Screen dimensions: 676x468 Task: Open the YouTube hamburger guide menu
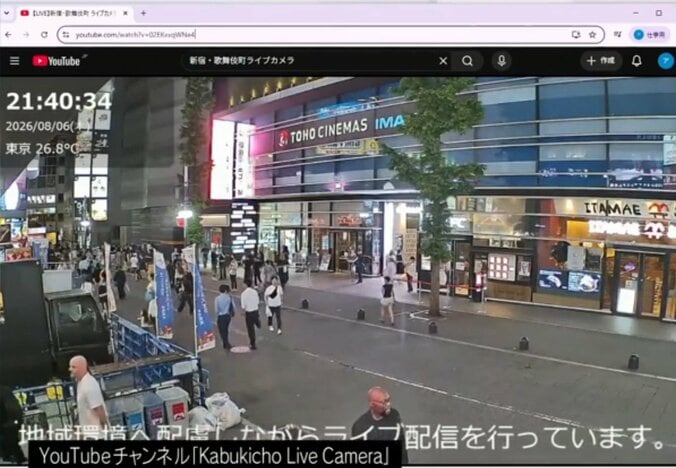(x=15, y=61)
